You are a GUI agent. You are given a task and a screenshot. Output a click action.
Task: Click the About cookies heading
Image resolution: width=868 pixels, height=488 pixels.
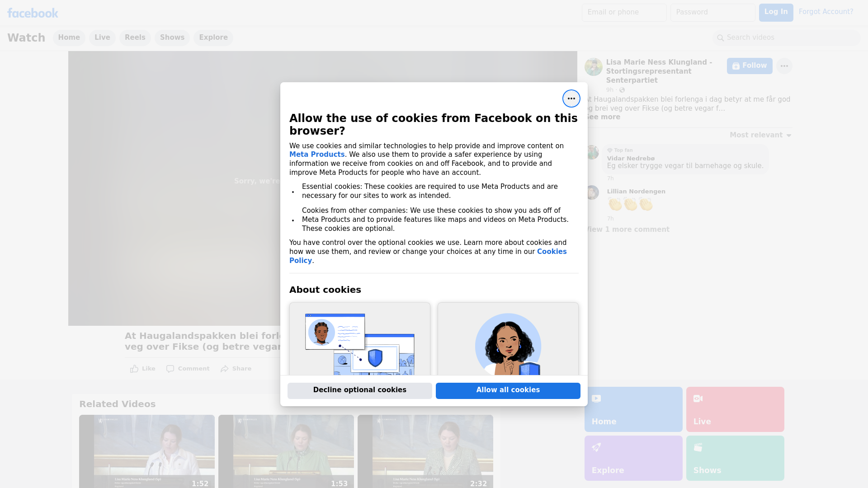click(x=325, y=290)
